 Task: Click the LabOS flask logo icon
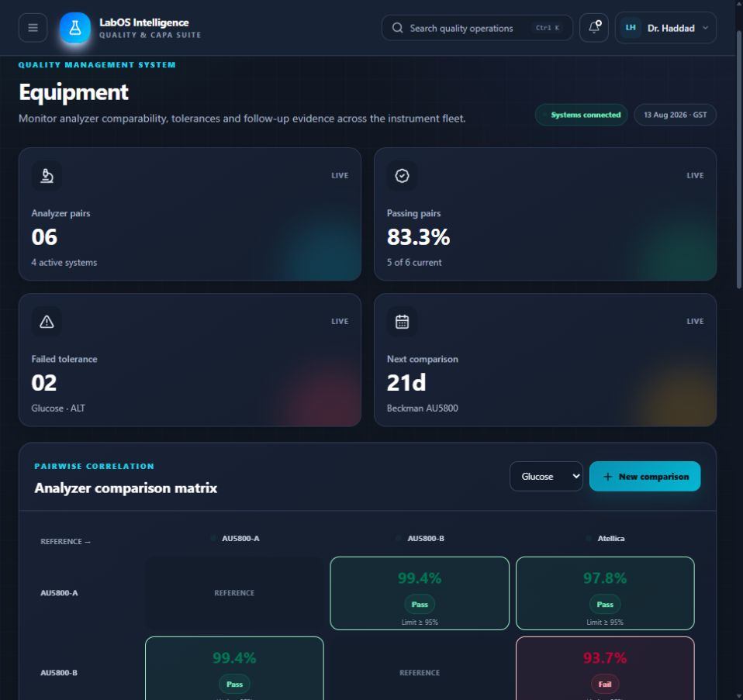point(75,28)
